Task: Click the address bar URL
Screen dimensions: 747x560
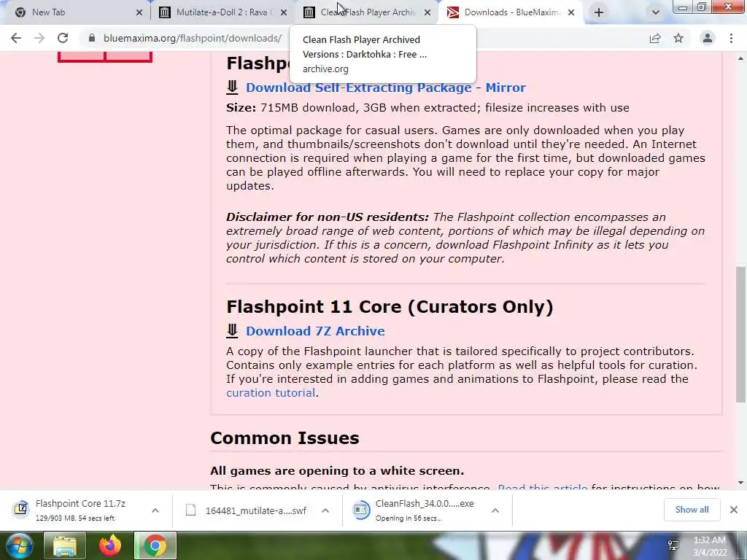Action: pyautogui.click(x=193, y=38)
